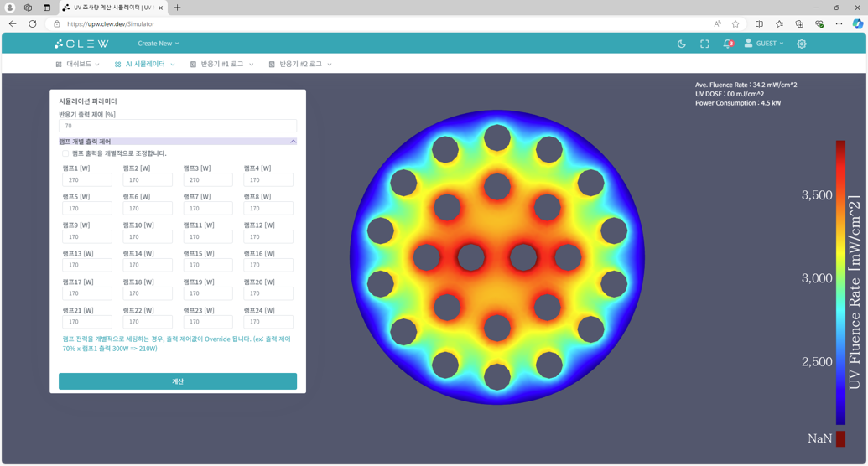This screenshot has width=868, height=466.
Task: Open the AI 시뮬레이터 menu
Action: [145, 65]
